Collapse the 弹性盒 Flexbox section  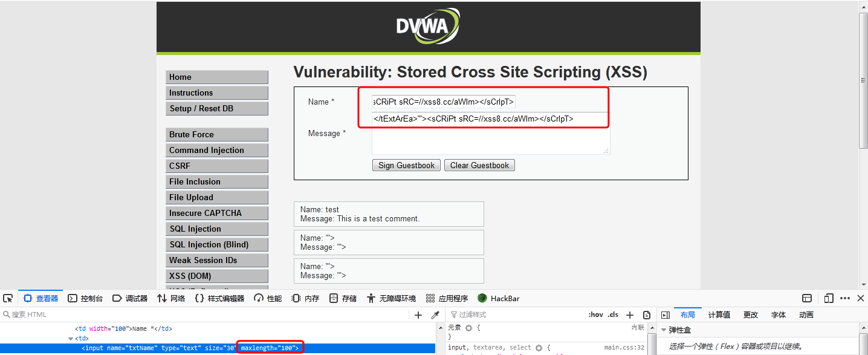click(663, 330)
